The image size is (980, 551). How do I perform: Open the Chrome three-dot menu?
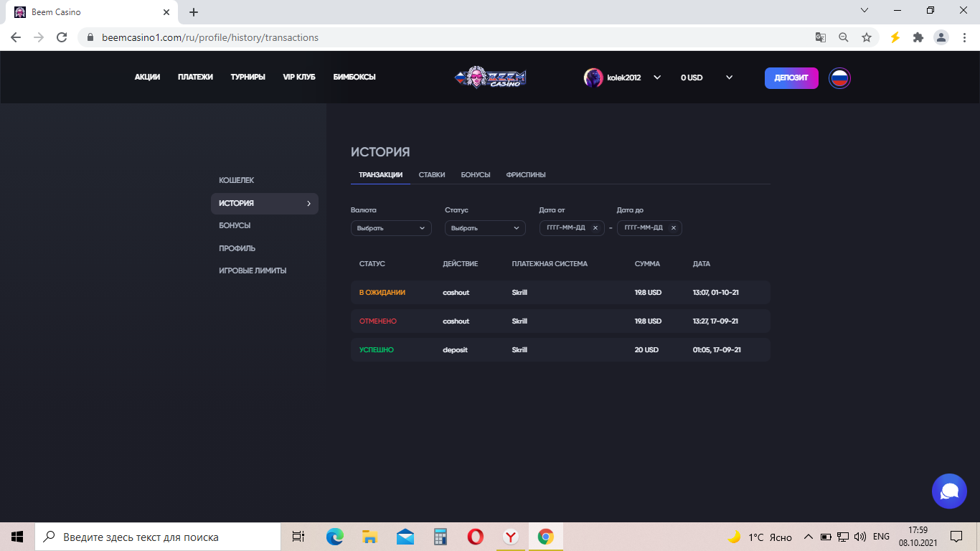[x=964, y=37]
